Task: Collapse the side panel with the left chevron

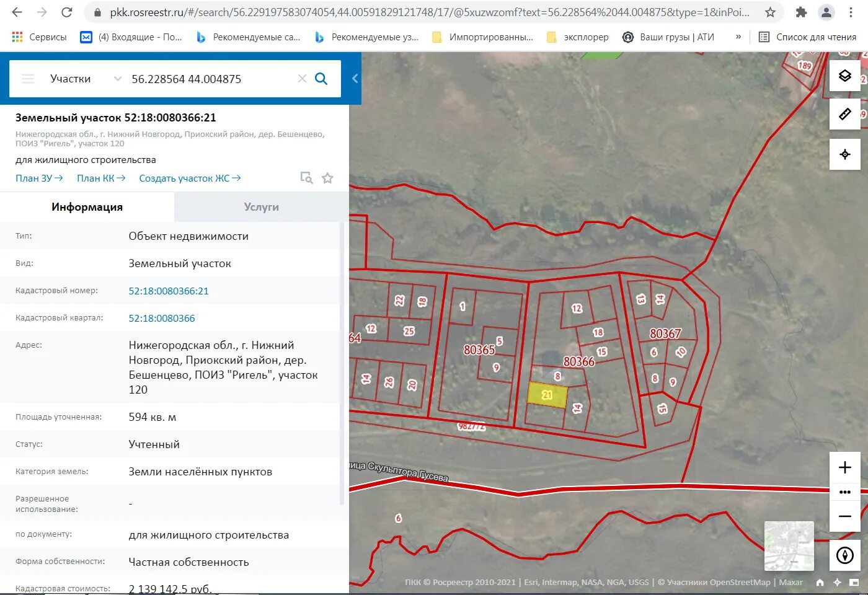Action: (355, 78)
